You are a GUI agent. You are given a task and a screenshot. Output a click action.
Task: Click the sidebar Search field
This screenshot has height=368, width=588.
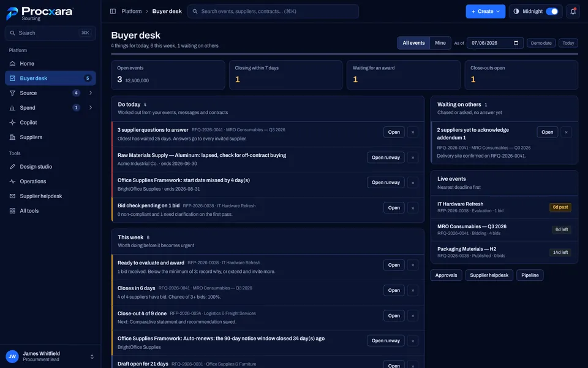click(50, 33)
